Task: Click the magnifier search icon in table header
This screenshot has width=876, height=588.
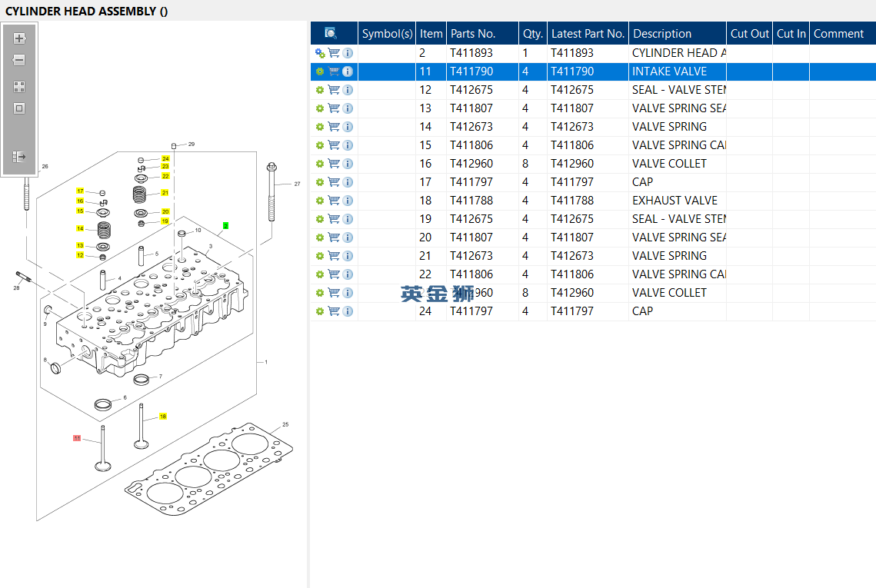Action: pos(331,33)
